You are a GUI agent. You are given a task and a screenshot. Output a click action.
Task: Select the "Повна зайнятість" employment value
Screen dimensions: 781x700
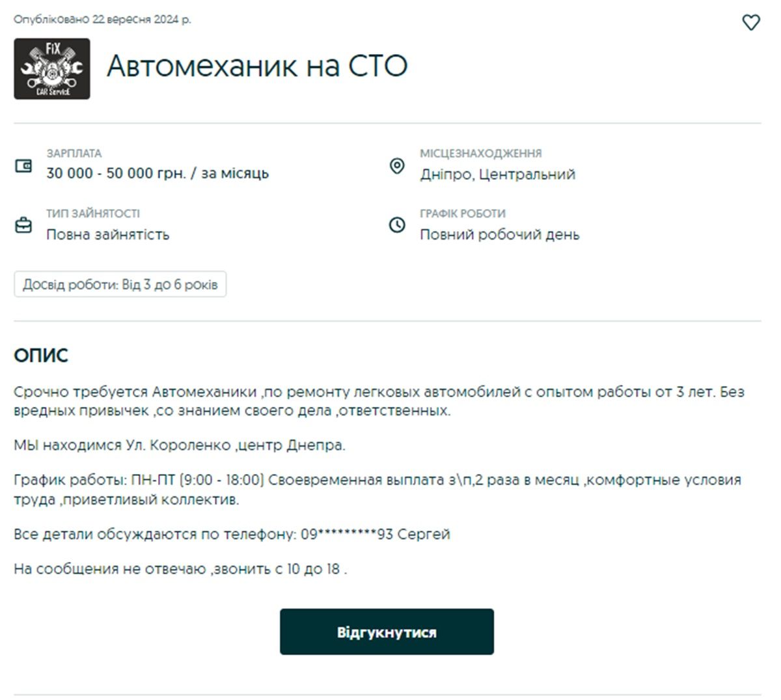tap(107, 234)
